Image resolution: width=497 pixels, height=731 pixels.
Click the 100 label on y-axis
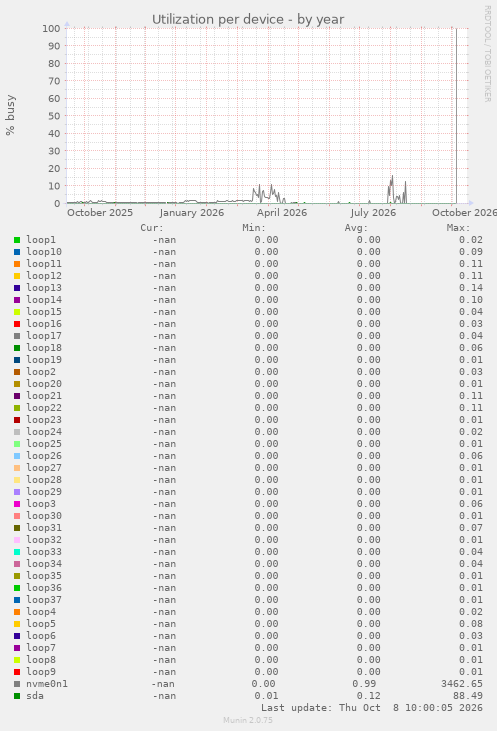click(51, 28)
